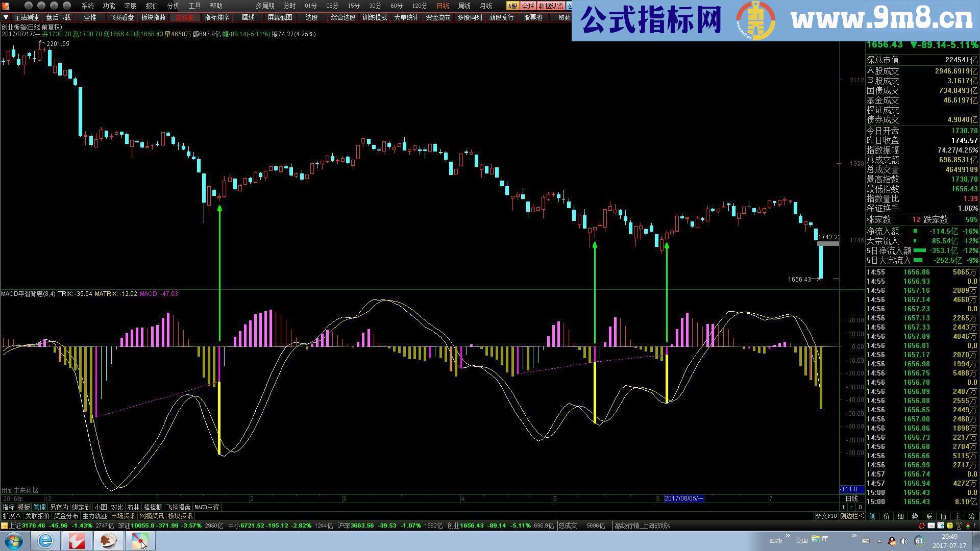980x551 pixels.
Task: Click 指标排序 toolbar button
Action: pyautogui.click(x=216, y=17)
